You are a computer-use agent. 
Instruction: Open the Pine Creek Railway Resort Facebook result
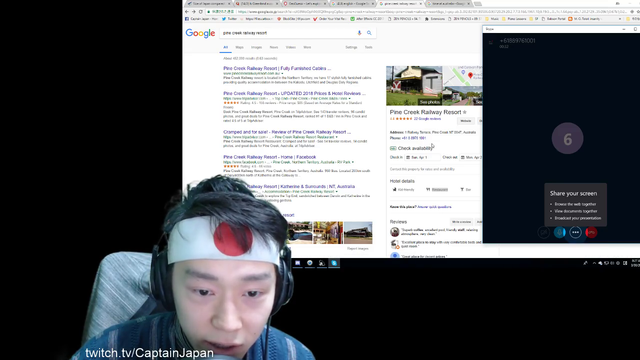pos(269,157)
